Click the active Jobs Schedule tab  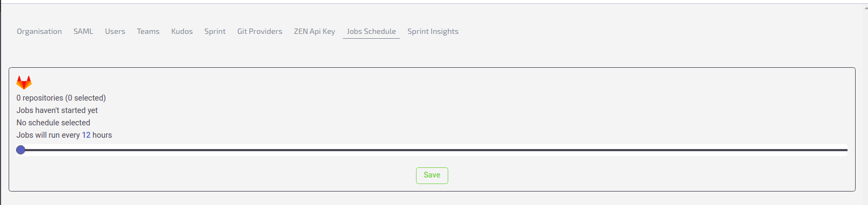click(371, 31)
